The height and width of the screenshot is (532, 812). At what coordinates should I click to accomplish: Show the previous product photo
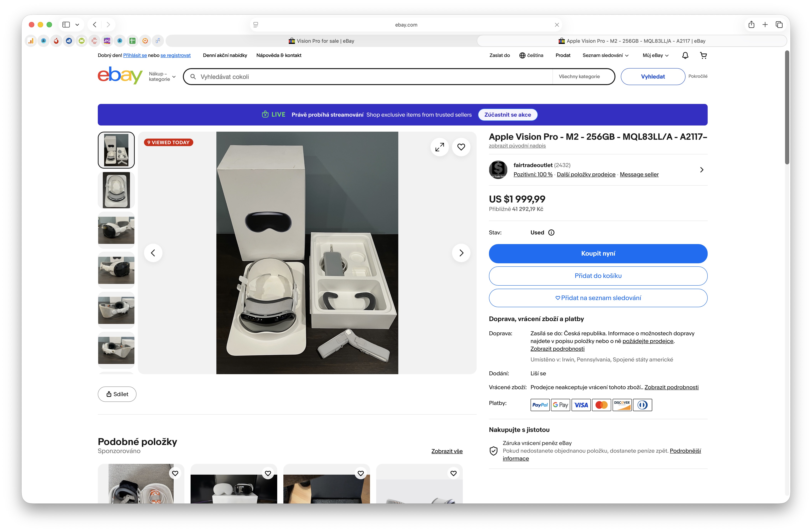pyautogui.click(x=153, y=253)
